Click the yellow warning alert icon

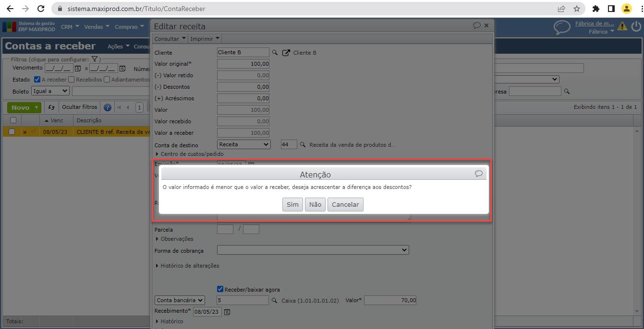pyautogui.click(x=622, y=26)
